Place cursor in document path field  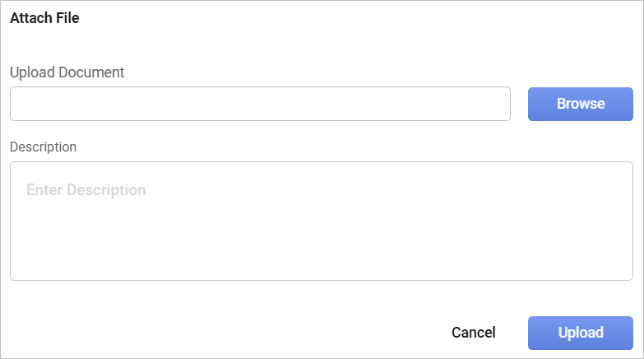click(x=260, y=104)
